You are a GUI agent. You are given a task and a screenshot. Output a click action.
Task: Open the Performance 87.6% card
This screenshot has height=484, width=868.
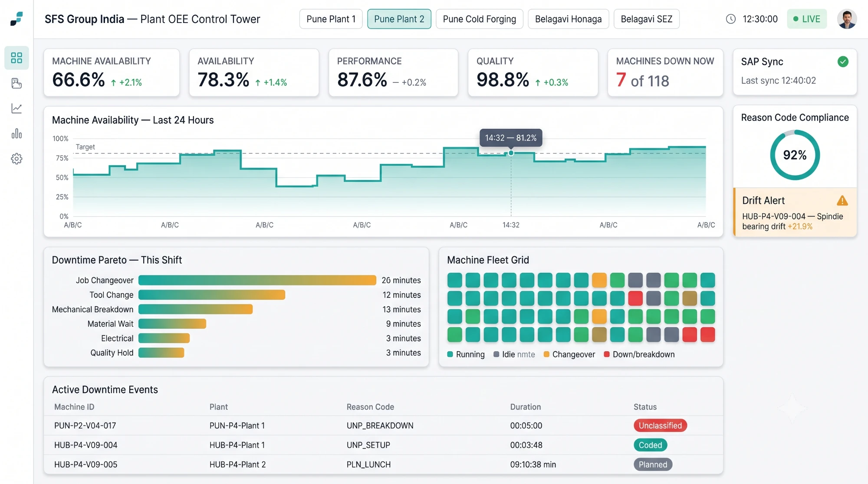click(x=393, y=72)
